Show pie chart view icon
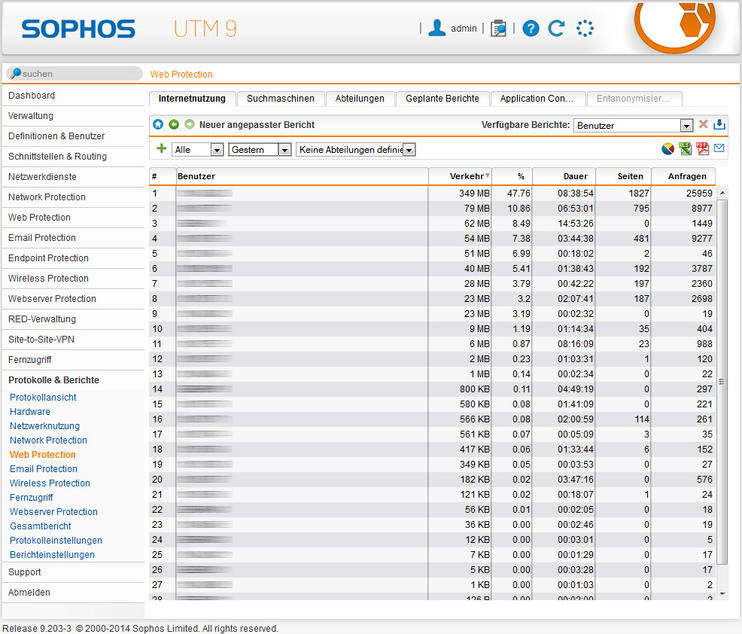 pyautogui.click(x=668, y=149)
